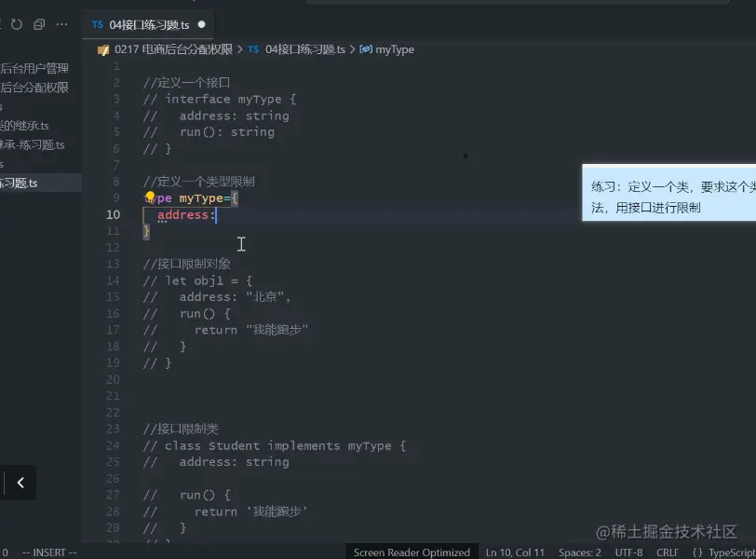Click the TS icon on the editor tab
756x559 pixels.
point(98,24)
